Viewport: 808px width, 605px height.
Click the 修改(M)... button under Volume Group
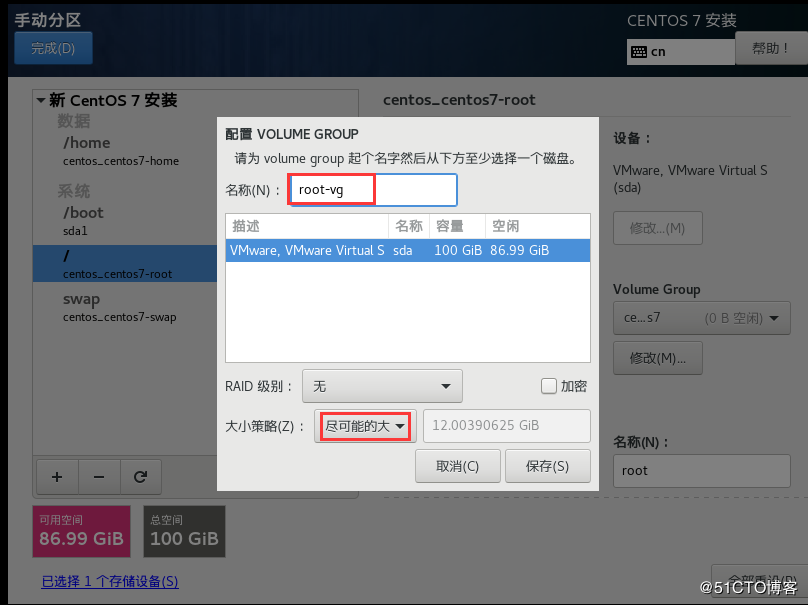click(x=658, y=358)
